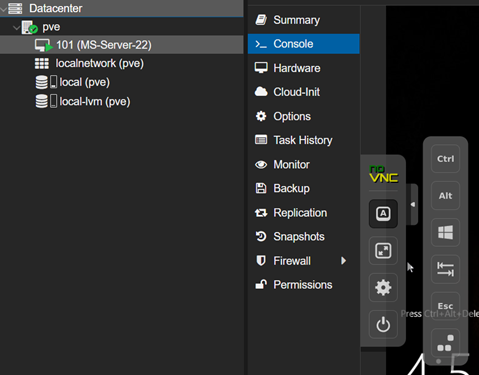The image size is (479, 375).
Task: Open the Replication section
Action: point(303,213)
